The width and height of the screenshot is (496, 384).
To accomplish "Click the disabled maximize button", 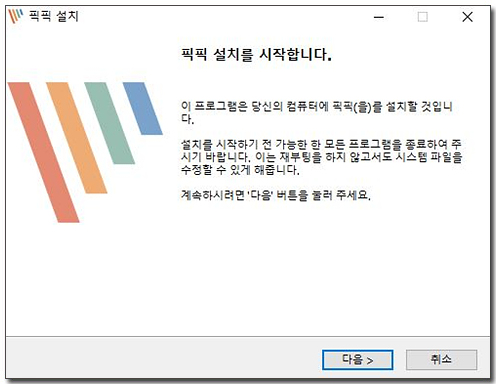I will click(423, 17).
